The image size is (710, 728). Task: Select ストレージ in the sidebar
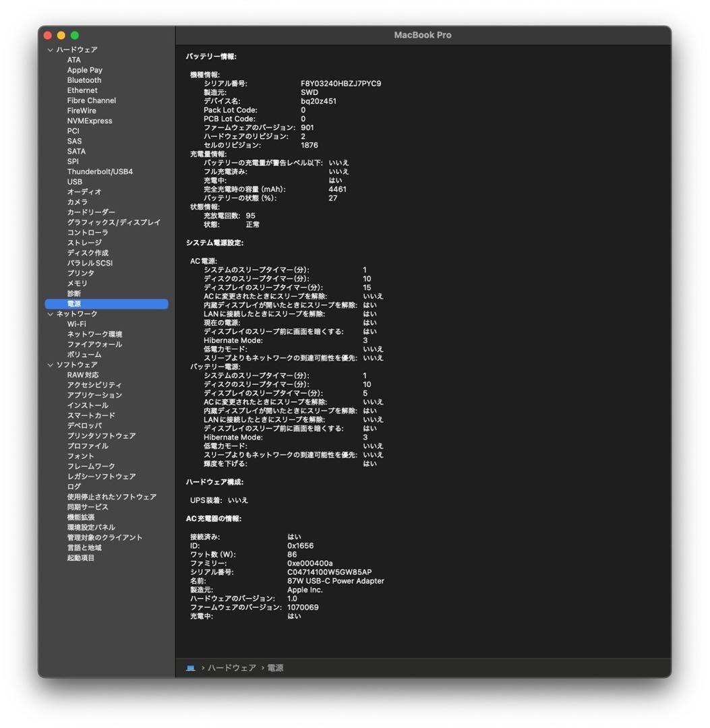click(84, 243)
